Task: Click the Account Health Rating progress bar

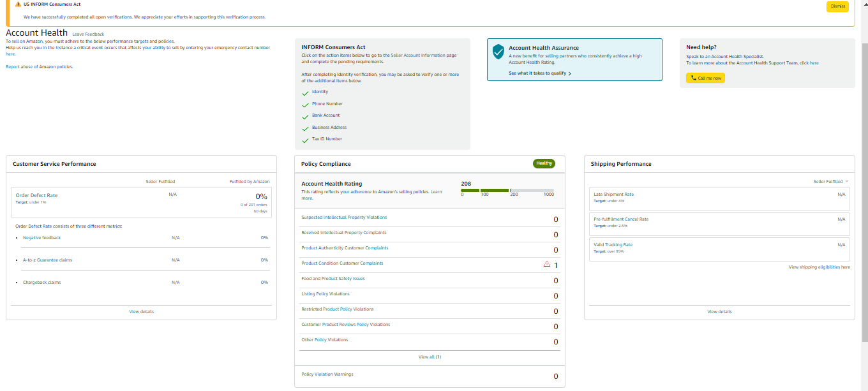Action: (507, 190)
